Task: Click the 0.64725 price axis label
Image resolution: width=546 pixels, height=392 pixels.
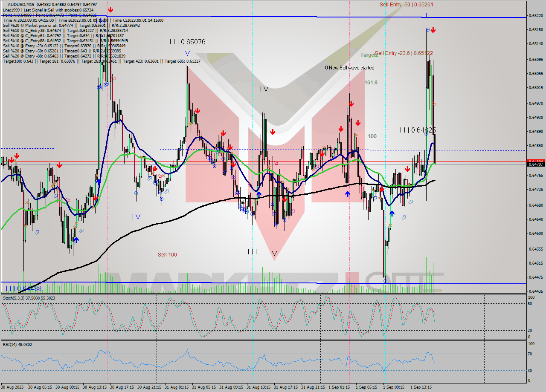Action: (536, 190)
